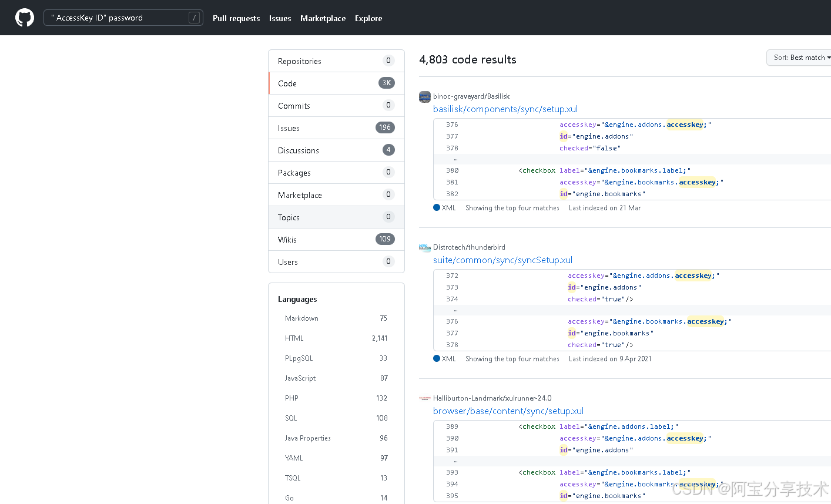
Task: Filter results by Markdown language
Action: click(336, 318)
